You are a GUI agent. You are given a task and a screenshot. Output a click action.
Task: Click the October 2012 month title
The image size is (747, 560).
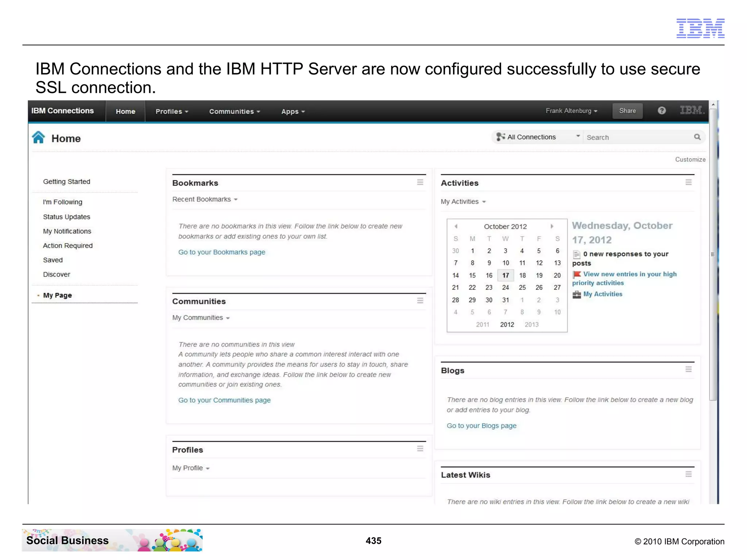[x=505, y=227]
